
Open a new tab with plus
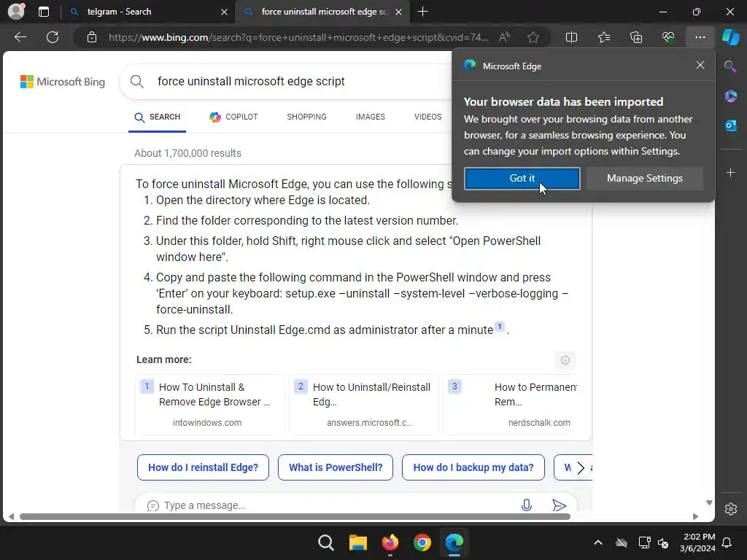tap(422, 12)
